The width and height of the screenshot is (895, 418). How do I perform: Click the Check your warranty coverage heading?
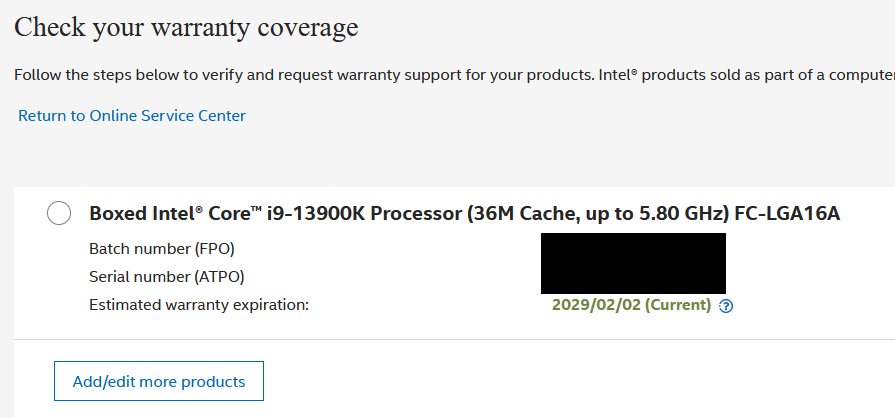(x=186, y=27)
